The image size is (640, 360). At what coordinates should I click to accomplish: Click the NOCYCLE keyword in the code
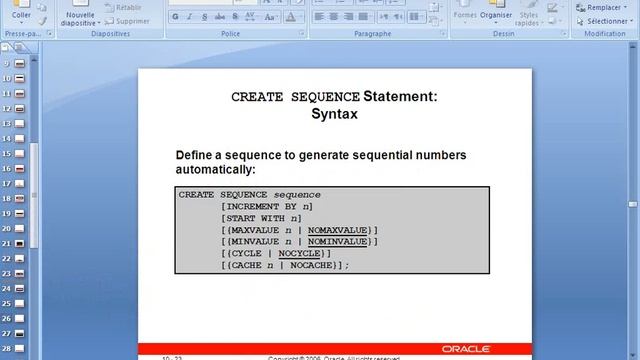tap(299, 253)
